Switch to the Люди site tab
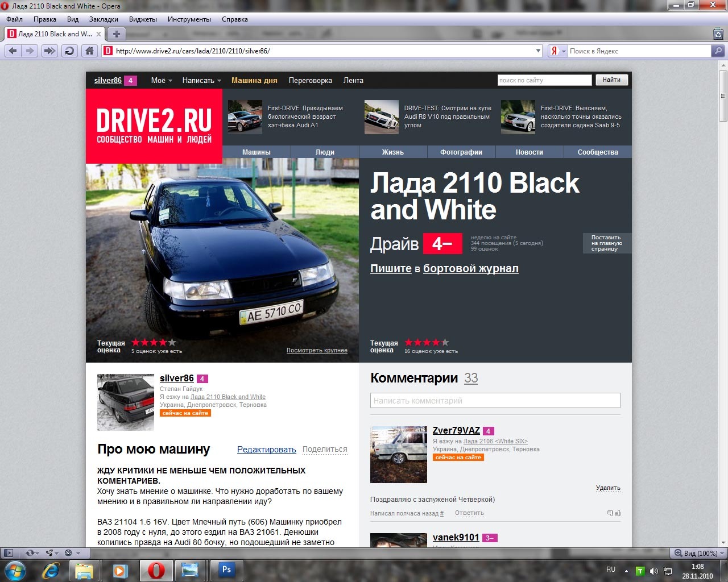 (x=325, y=152)
